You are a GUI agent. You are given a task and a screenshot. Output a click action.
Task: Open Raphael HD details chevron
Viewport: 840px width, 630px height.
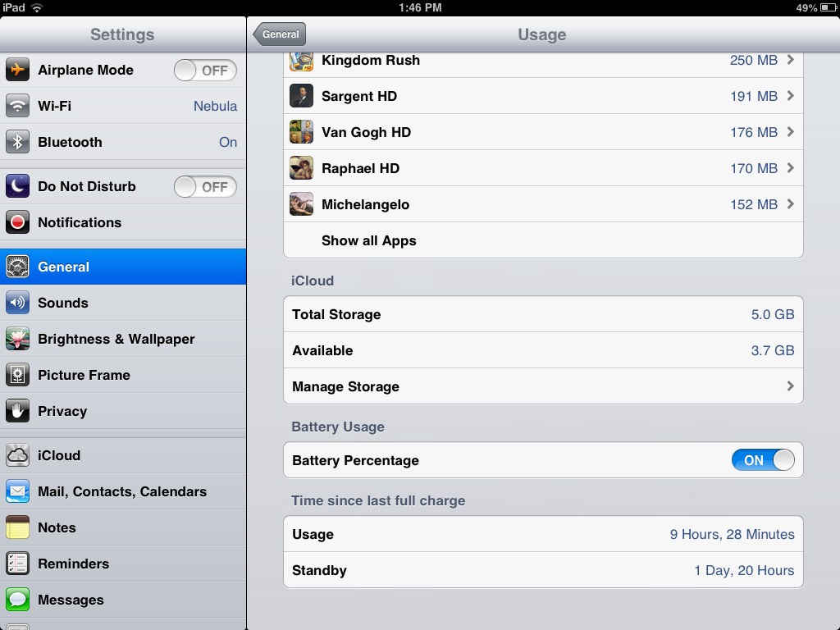[790, 168]
